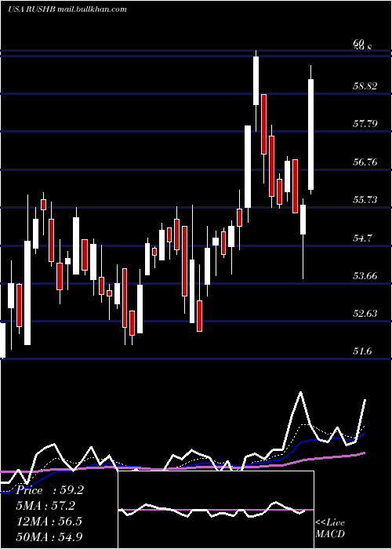392x549 pixels.
Task: Click the MACD inset chart panel
Action: coord(216,510)
